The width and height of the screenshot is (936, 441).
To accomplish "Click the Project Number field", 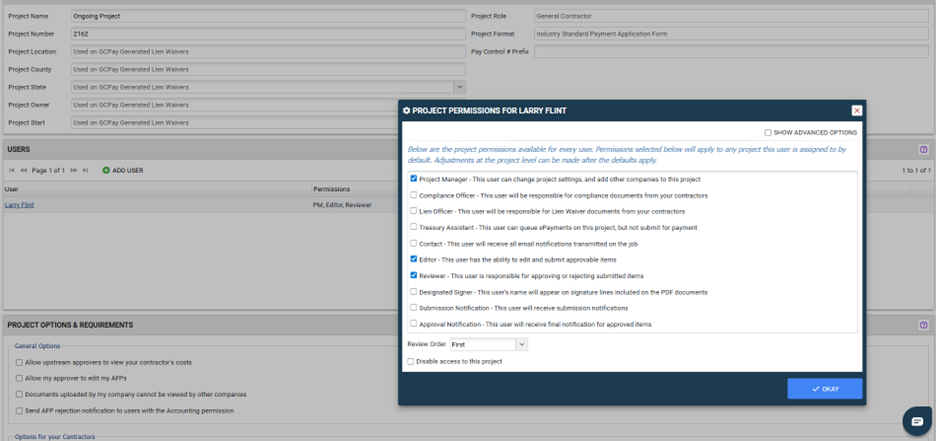I will [x=268, y=34].
